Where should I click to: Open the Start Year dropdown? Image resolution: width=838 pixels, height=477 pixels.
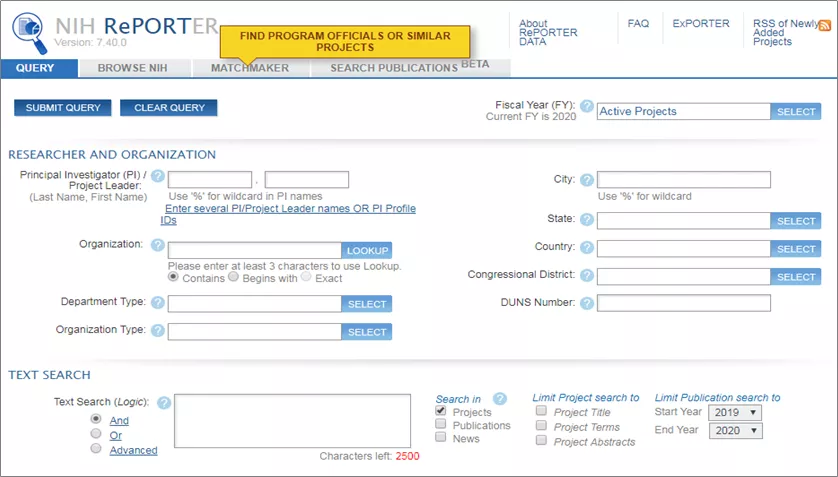coord(735,412)
